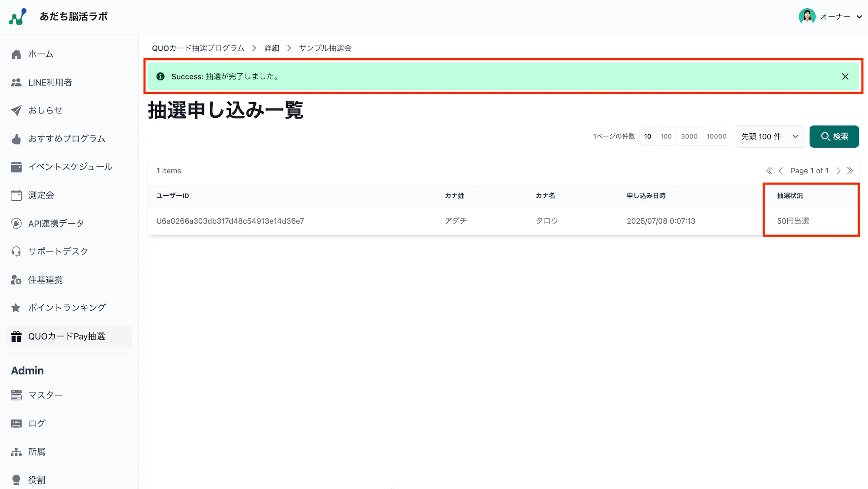Open 所属 admin menu item
868x489 pixels.
[69, 452]
